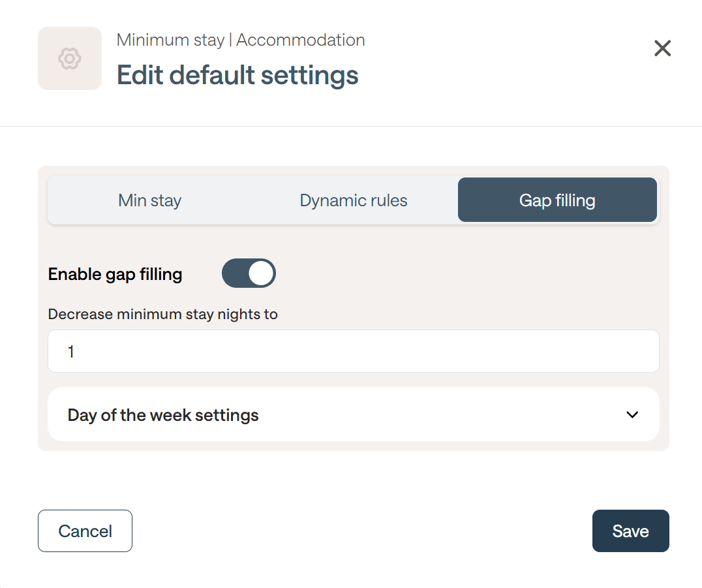
Task: Click the Enable gap filling label
Action: pos(115,274)
